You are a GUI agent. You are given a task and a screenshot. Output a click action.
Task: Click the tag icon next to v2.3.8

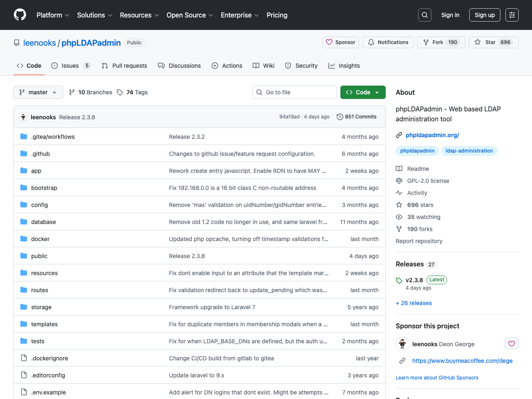(399, 280)
